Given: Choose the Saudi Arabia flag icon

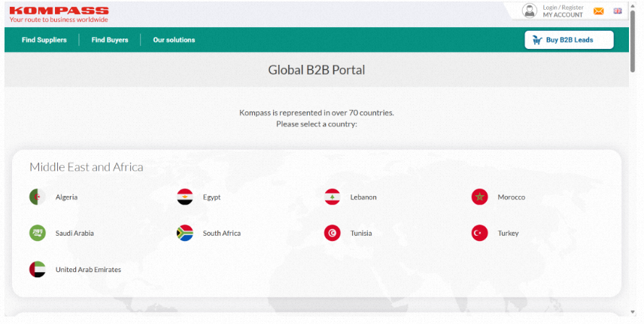Looking at the screenshot, I should [x=37, y=234].
